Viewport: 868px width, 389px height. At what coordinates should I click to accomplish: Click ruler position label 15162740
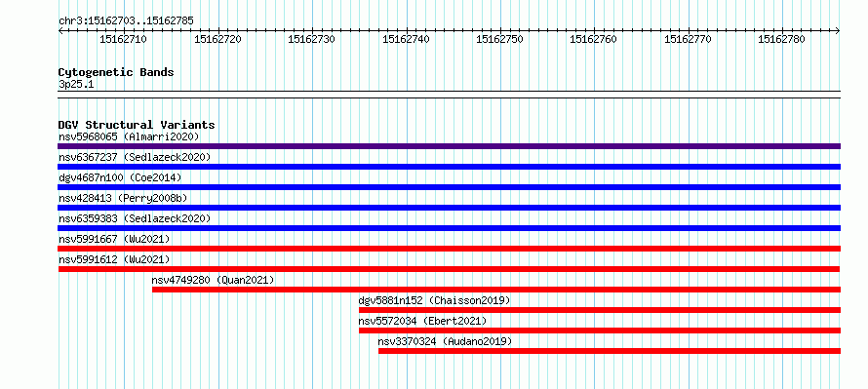(x=405, y=39)
